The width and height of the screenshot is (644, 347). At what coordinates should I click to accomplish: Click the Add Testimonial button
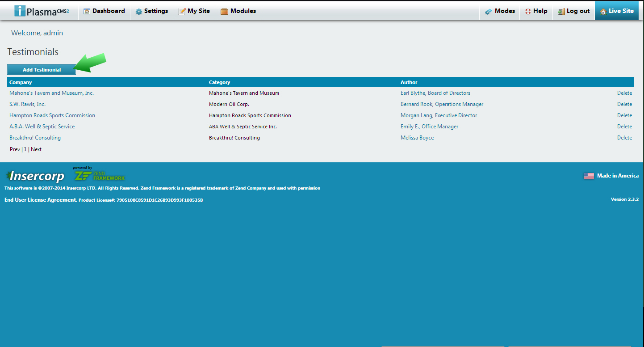click(x=42, y=70)
